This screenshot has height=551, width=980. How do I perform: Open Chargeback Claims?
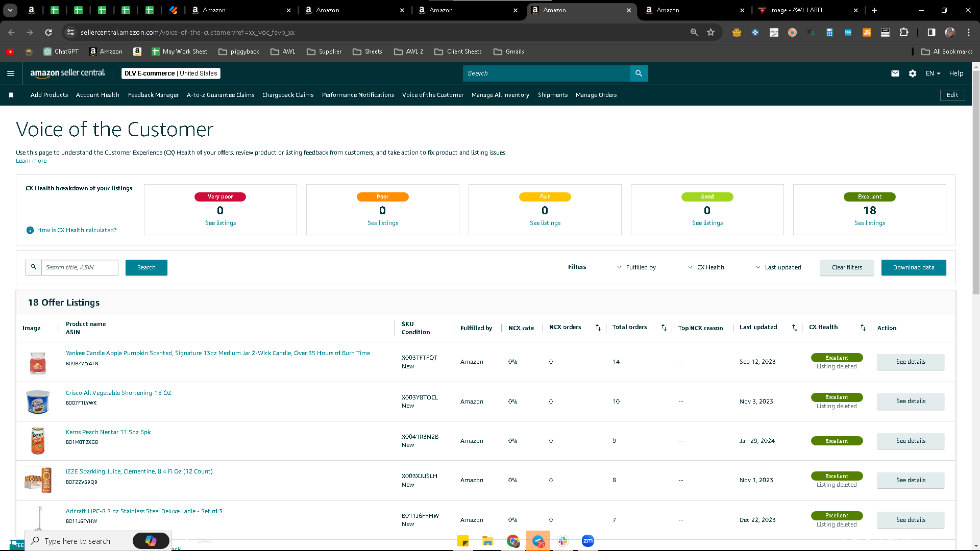tap(288, 95)
